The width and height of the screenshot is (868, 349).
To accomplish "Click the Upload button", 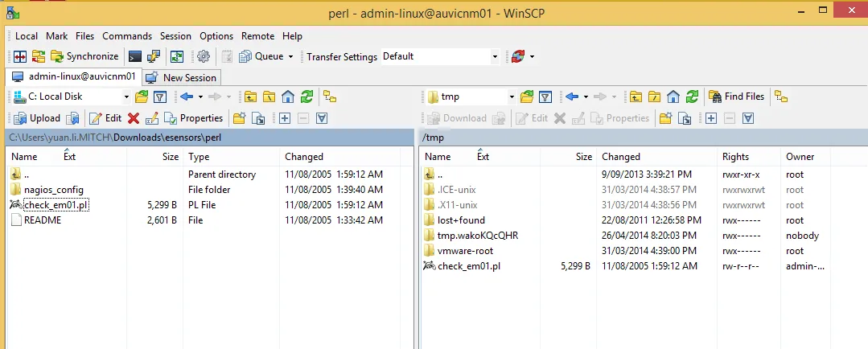I will click(x=37, y=118).
